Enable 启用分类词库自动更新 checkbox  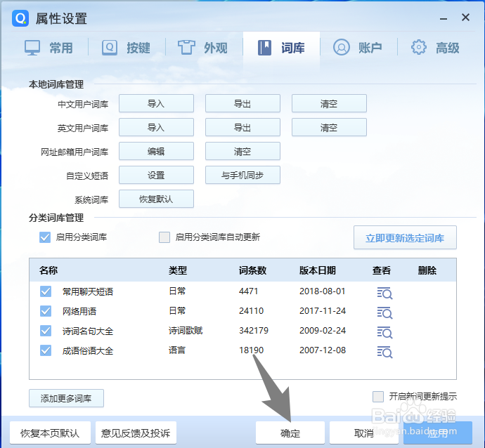pyautogui.click(x=164, y=237)
